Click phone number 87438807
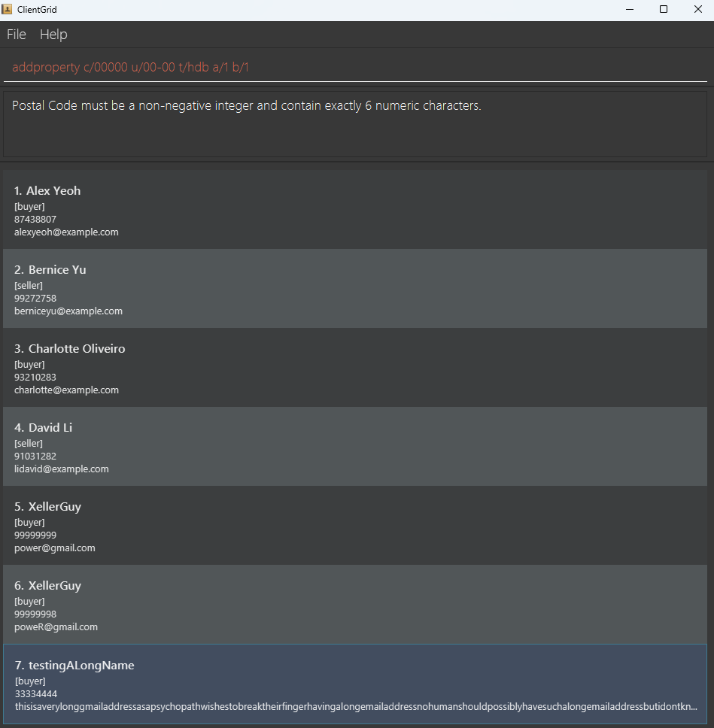The height and width of the screenshot is (728, 714). [35, 219]
